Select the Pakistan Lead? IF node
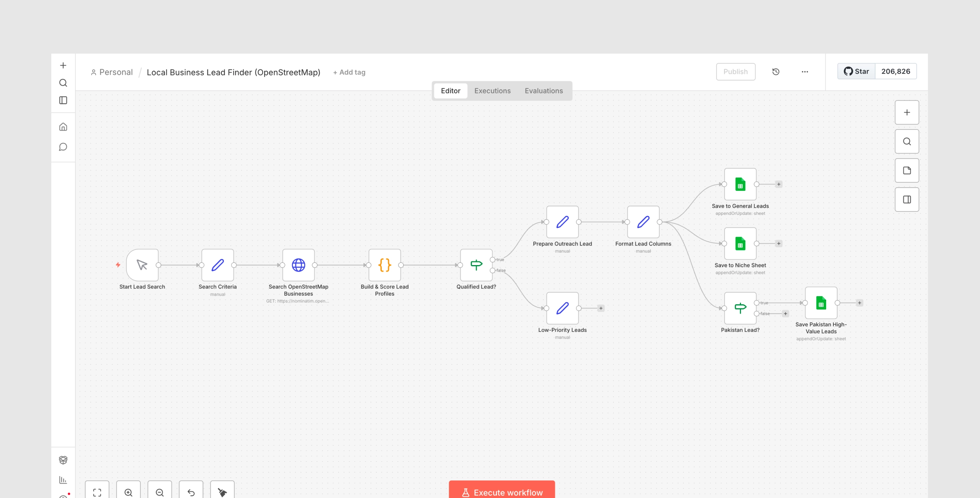Screen dimensions: 980x498 (740, 308)
